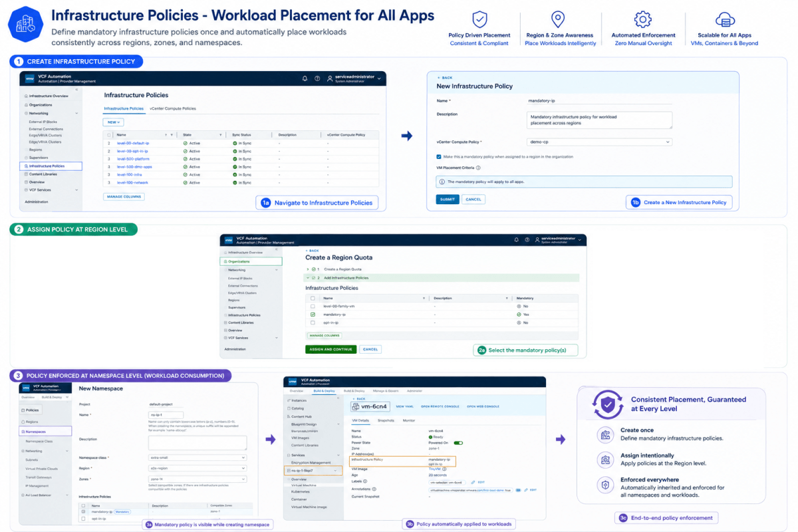Open help icon in Infrastructure Policies panel header
The width and height of the screenshot is (798, 532).
point(317,78)
